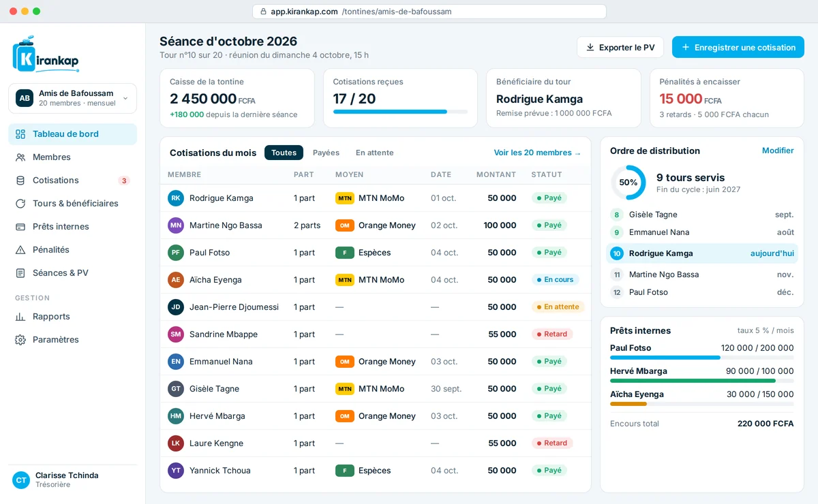818x504 pixels.
Task: Click the Séances & PV document icon
Action: coord(20,273)
